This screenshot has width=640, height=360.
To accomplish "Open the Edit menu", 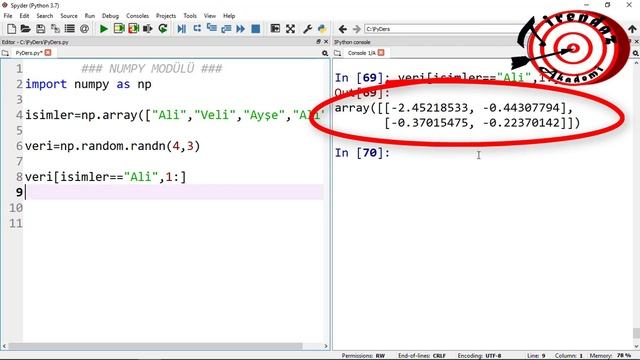I will (x=24, y=16).
